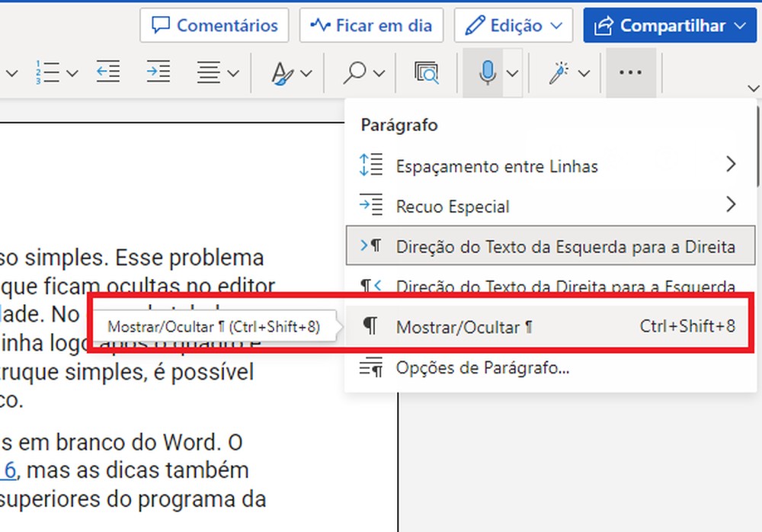Open the Editor magic wand icon
The width and height of the screenshot is (762, 532).
coord(559,72)
